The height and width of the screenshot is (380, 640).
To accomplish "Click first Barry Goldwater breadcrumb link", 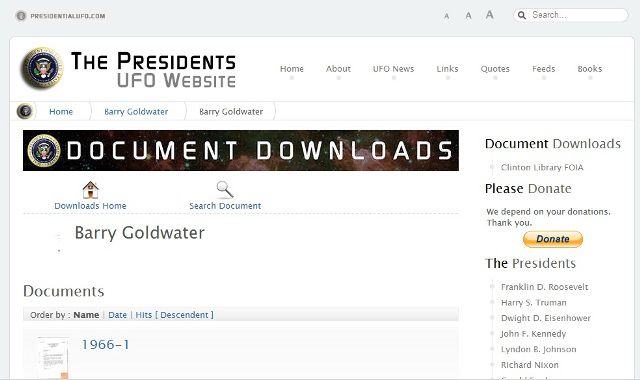I will click(x=136, y=111).
